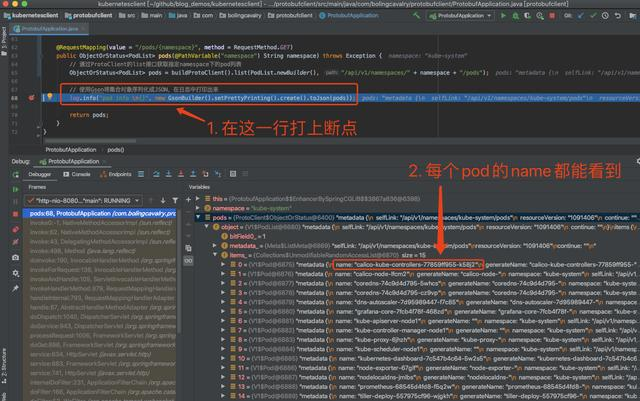
Task: Toggle the breakpoint on line 68
Action: click(31, 98)
